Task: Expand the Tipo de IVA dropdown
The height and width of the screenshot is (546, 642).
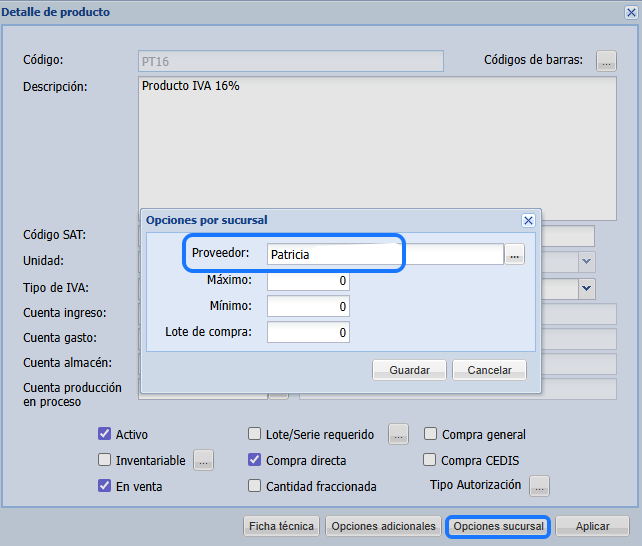Action: point(587,288)
